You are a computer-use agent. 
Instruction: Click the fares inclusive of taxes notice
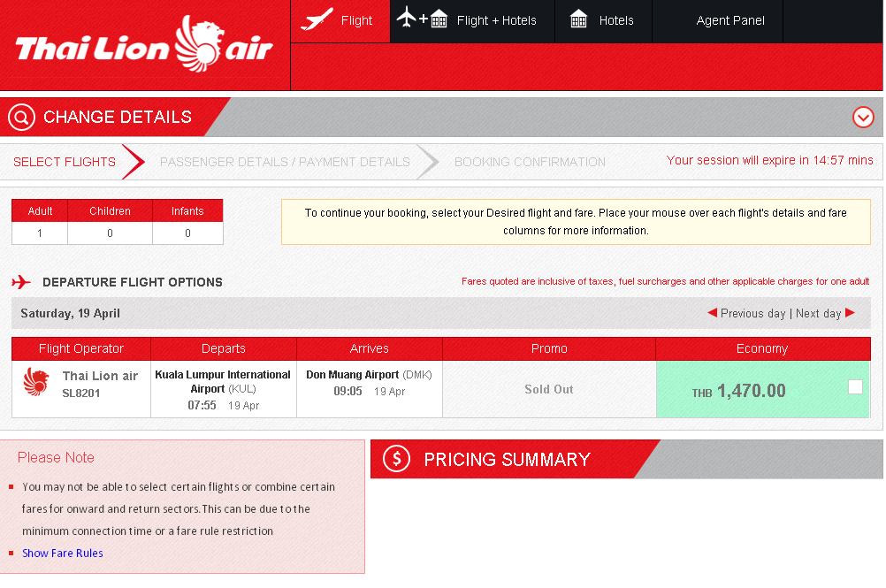[665, 281]
